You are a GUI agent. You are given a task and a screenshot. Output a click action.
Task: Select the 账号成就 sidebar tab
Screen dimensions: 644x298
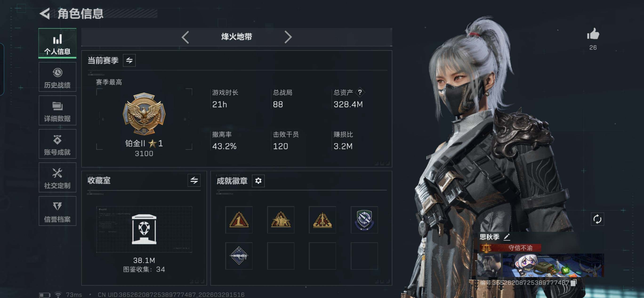tap(57, 144)
